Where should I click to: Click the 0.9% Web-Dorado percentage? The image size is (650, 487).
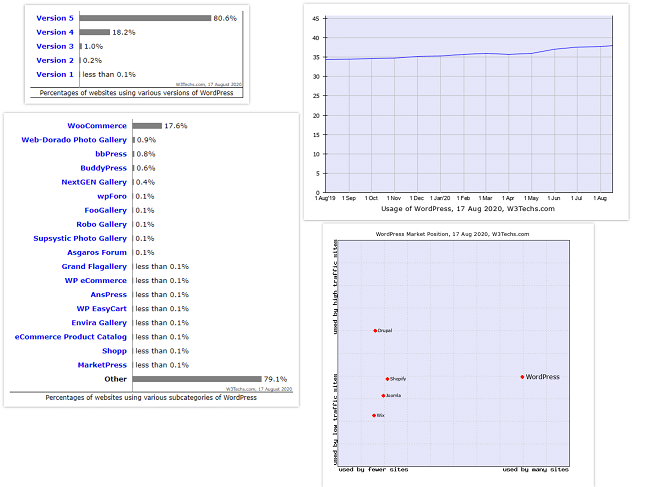(x=146, y=140)
